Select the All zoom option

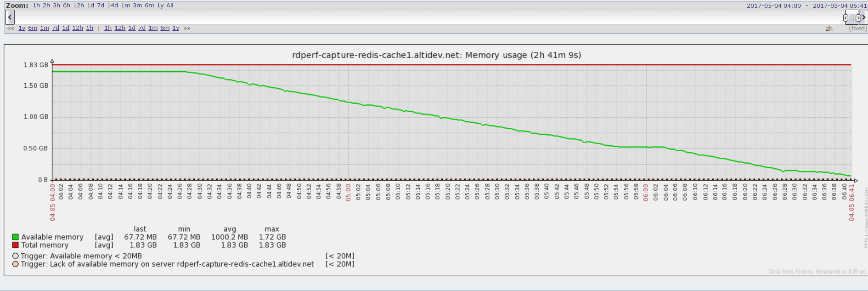[169, 6]
